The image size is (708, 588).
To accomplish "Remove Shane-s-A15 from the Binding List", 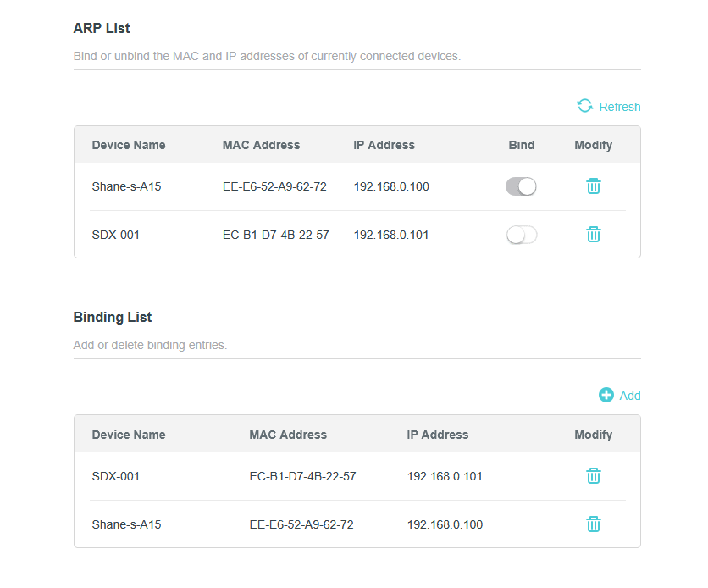I will pos(594,524).
